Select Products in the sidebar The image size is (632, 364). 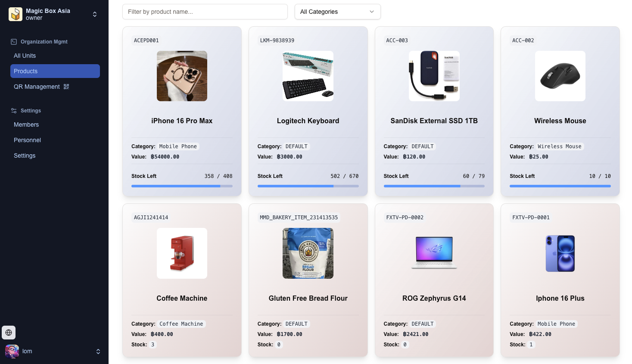point(55,71)
